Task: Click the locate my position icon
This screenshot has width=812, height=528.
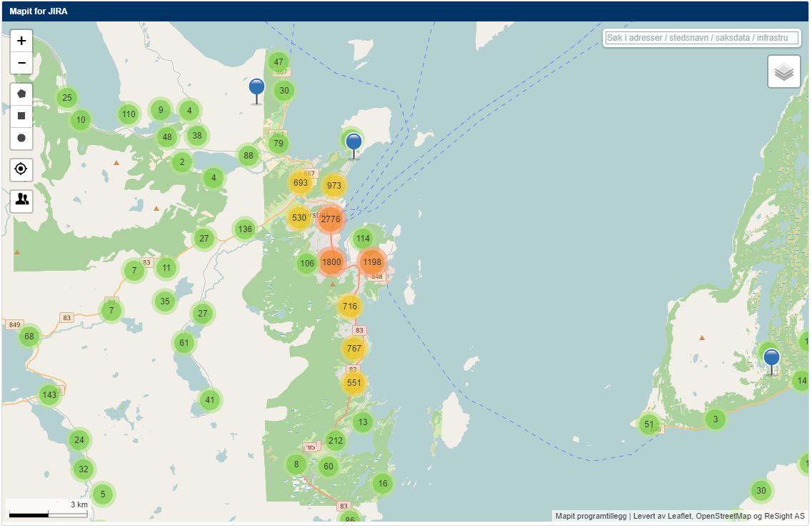Action: [21, 169]
